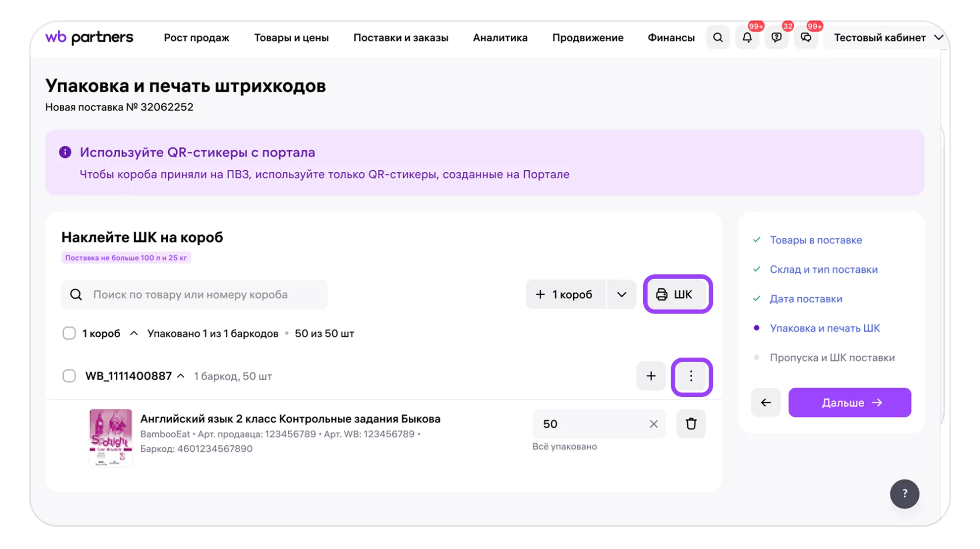Click the printer ШК button

(678, 294)
